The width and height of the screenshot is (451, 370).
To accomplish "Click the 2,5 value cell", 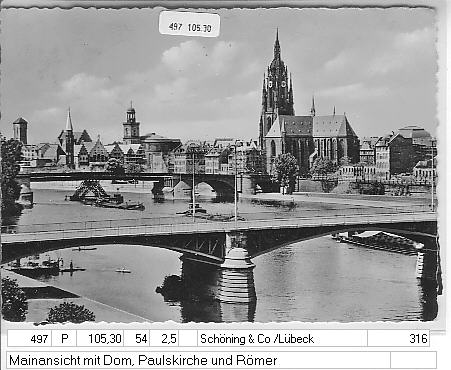I will tap(164, 339).
